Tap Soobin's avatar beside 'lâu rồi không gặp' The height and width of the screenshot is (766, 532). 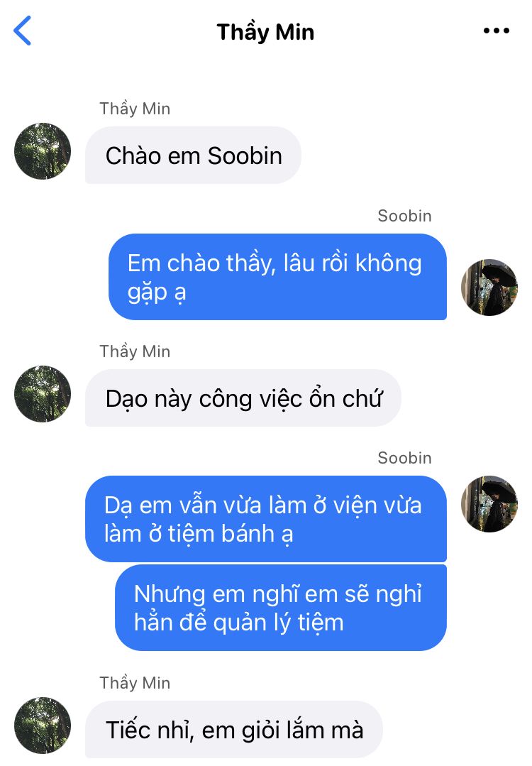[489, 288]
